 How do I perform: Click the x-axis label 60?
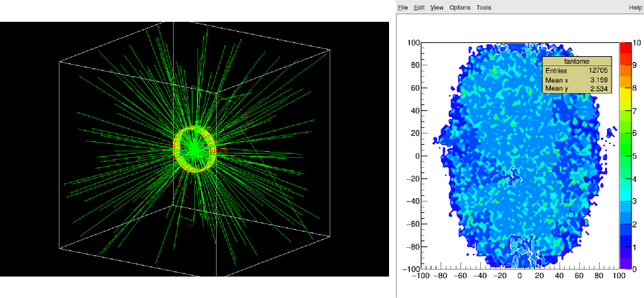pos(579,277)
